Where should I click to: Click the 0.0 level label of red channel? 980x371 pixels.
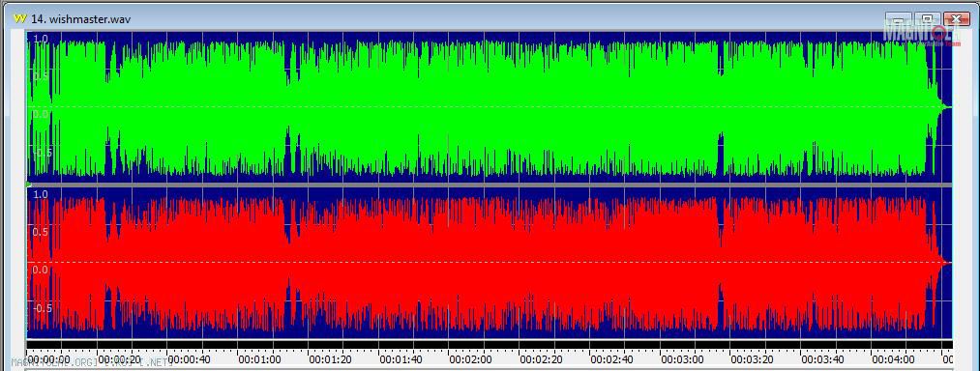pyautogui.click(x=40, y=270)
